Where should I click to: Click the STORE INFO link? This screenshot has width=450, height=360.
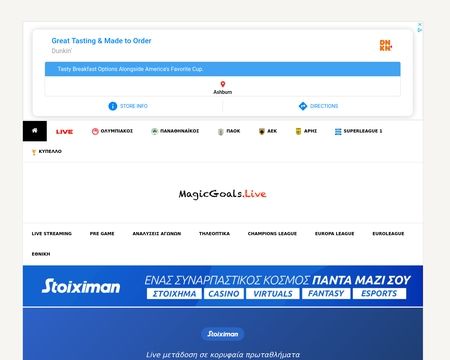[x=134, y=106]
